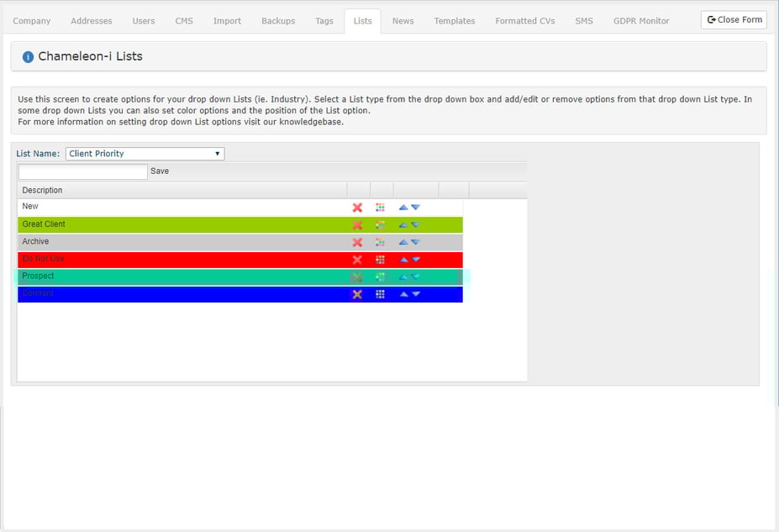This screenshot has width=779, height=532.
Task: Move Archive up in the list
Action: [x=404, y=242]
